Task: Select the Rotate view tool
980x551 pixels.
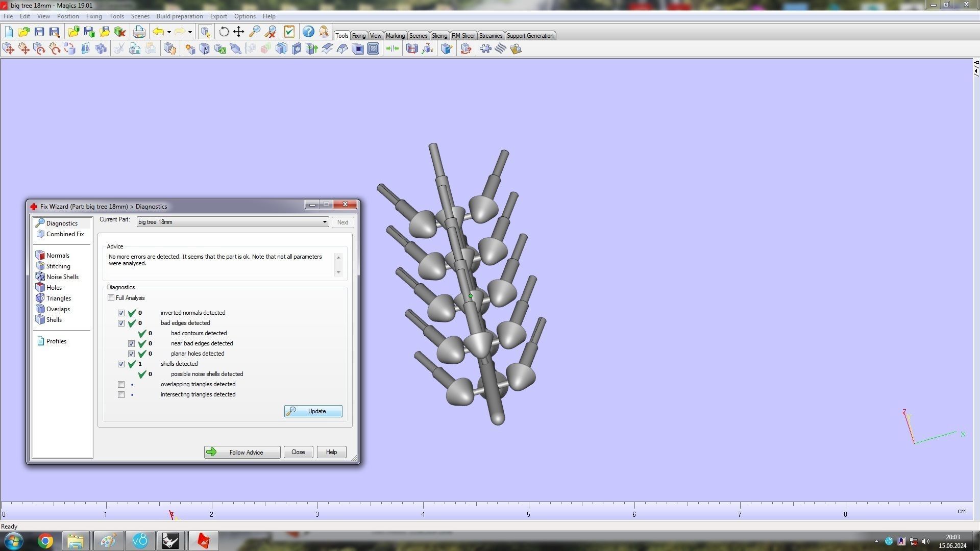Action: 224,32
